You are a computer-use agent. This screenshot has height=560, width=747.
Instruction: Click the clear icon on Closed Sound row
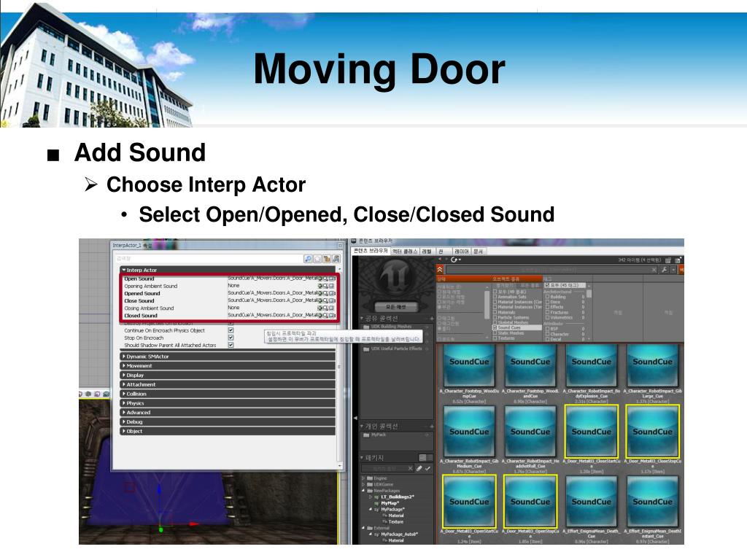[332, 315]
